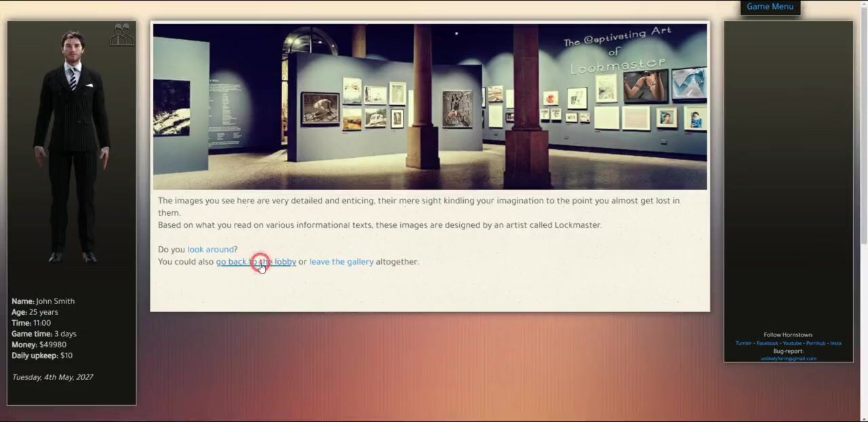Open the Youtube link

coord(792,343)
